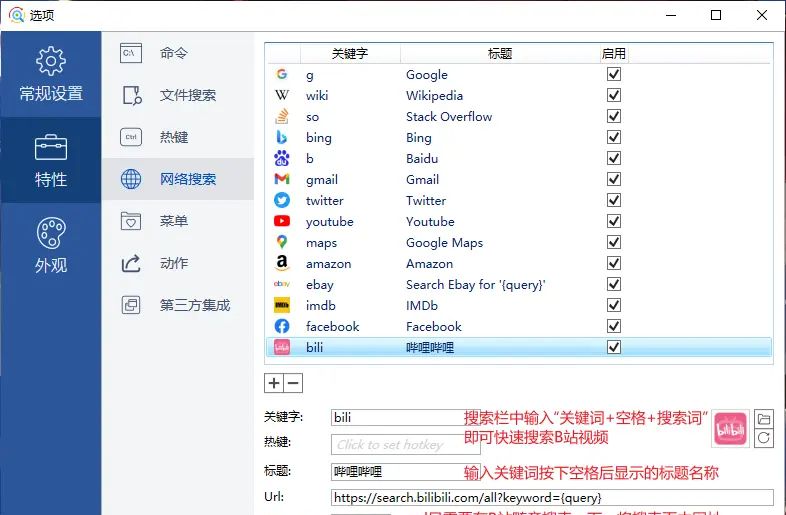Image resolution: width=786 pixels, height=515 pixels.
Task: Set hotkey in the 热键 field
Action: tap(406, 445)
